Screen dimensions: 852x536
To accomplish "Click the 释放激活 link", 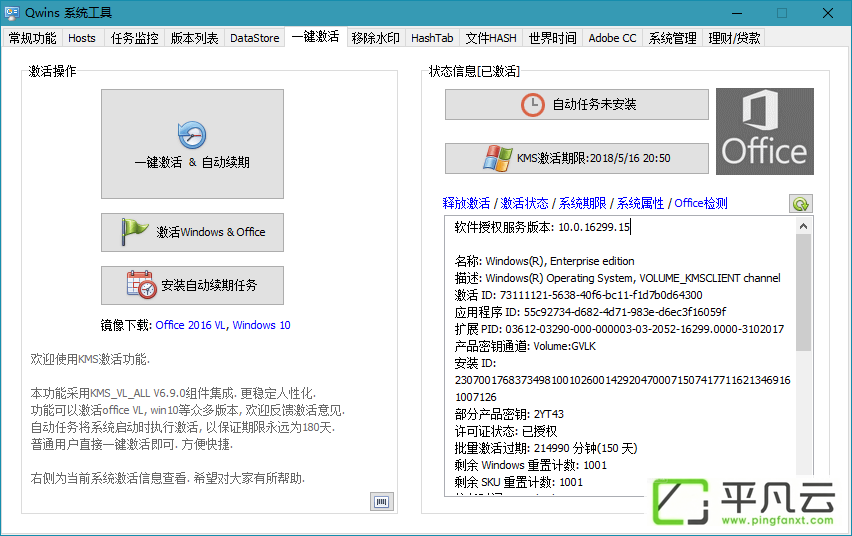I will click(466, 203).
